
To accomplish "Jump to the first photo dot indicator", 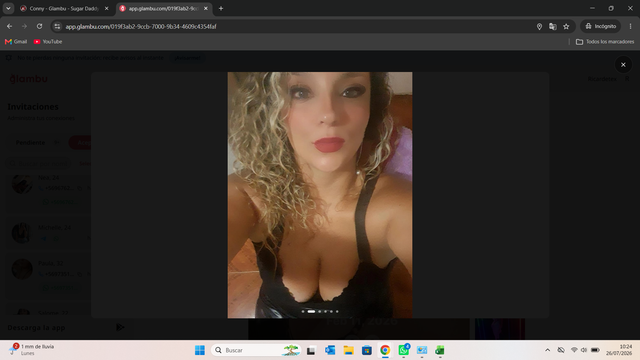I will point(303,311).
